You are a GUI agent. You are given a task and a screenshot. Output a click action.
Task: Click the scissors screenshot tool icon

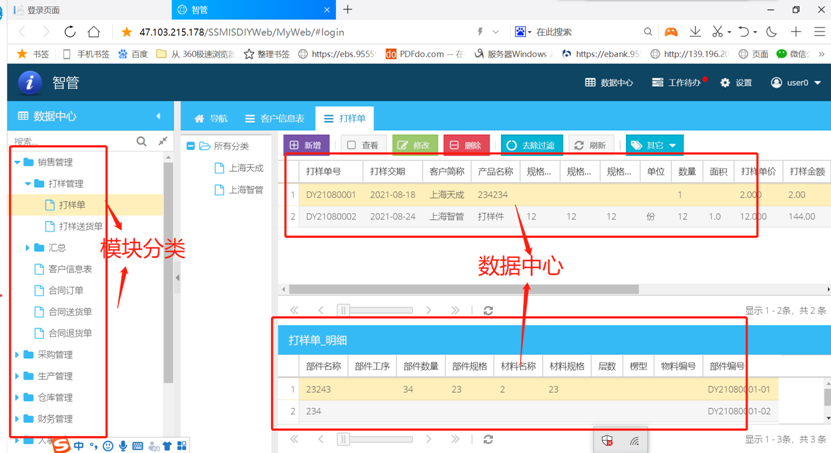(717, 32)
